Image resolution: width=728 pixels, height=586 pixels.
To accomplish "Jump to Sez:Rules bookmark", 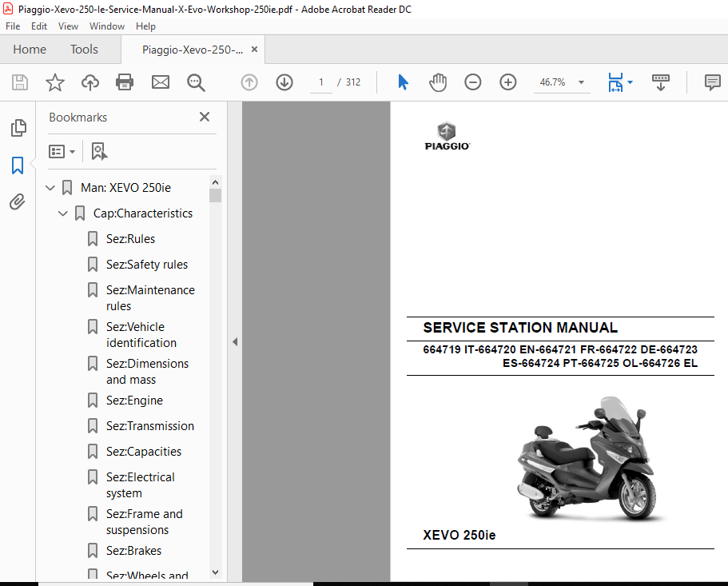I will click(130, 239).
